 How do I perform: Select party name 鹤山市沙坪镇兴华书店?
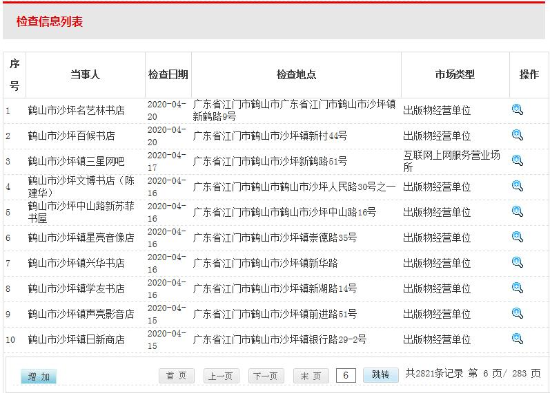[x=76, y=263]
